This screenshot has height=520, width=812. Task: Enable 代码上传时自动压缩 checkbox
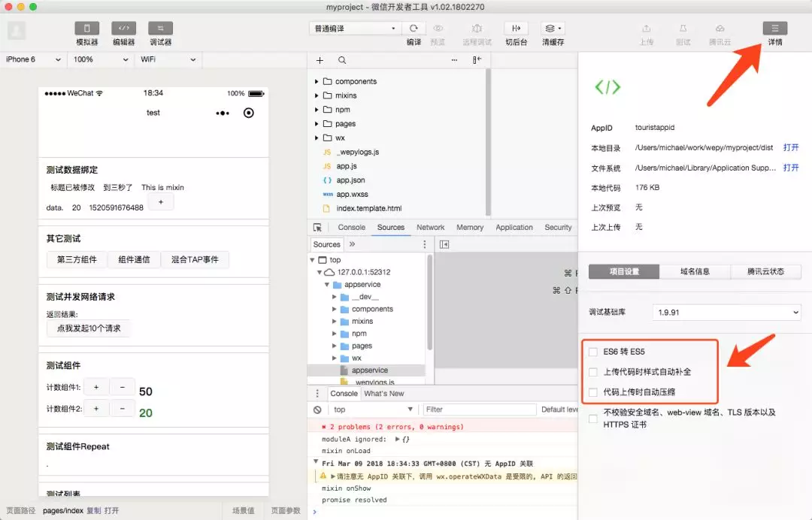click(x=593, y=392)
